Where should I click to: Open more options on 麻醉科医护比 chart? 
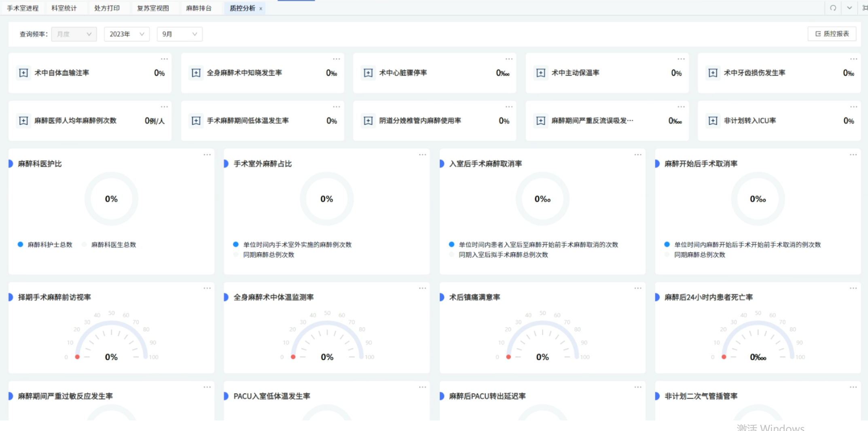(207, 155)
